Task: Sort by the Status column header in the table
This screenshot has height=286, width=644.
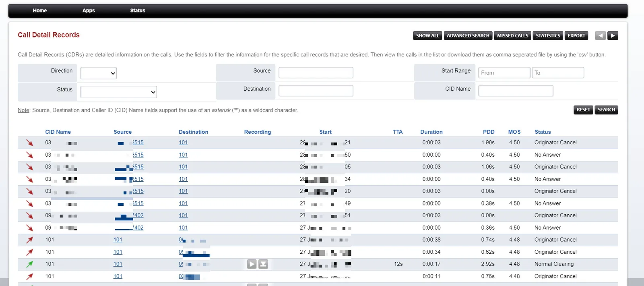Action: click(x=543, y=132)
